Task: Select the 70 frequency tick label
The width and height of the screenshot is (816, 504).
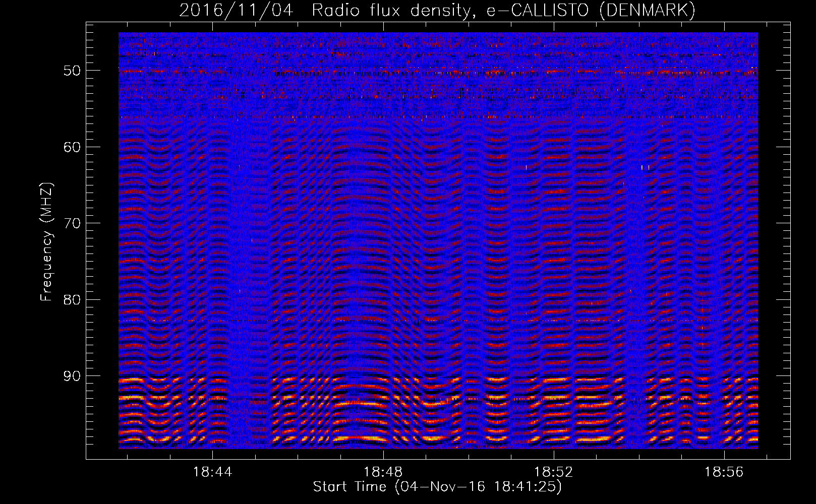Action: 72,223
